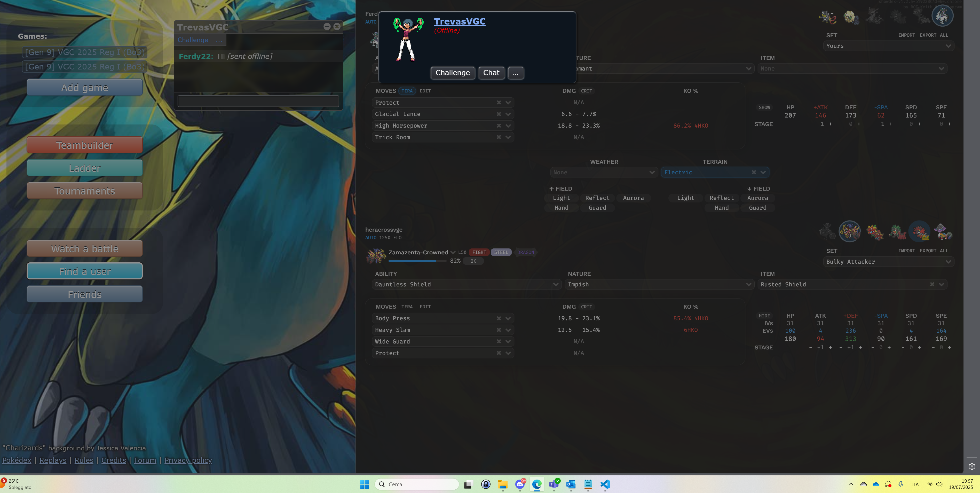Select Zamazenta-Crowned sprite in bottom team row
This screenshot has width=980, height=493.
tap(850, 231)
